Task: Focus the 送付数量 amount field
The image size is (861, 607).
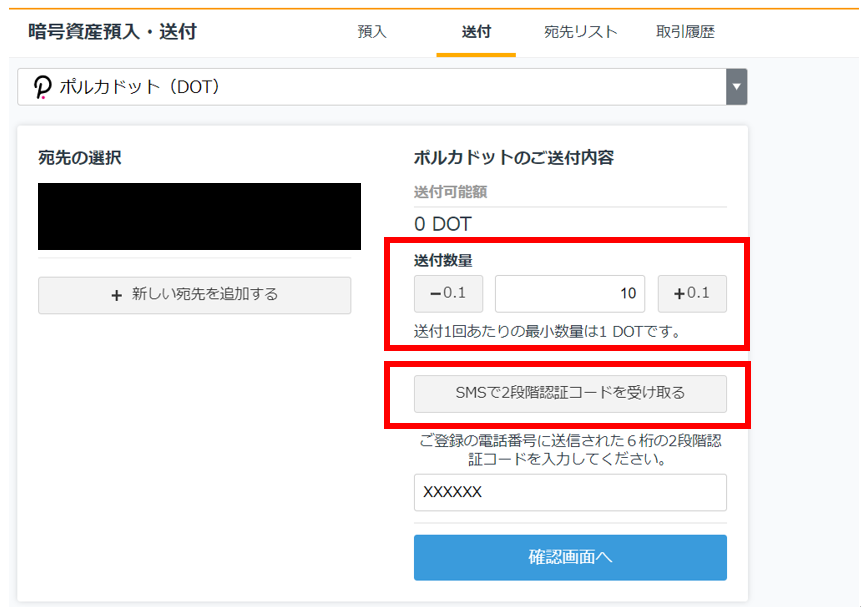Action: pyautogui.click(x=570, y=294)
